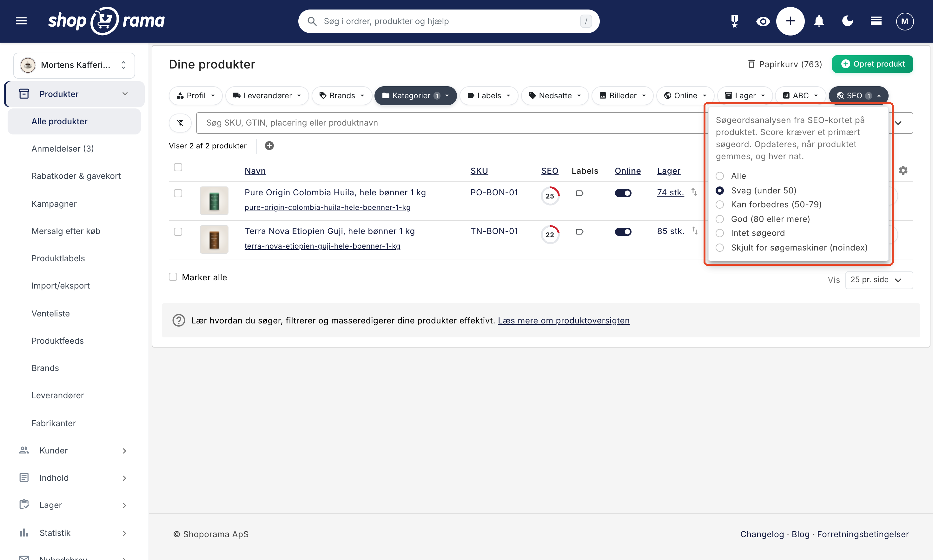
Task: Open the hamburger menu in header
Action: point(21,21)
